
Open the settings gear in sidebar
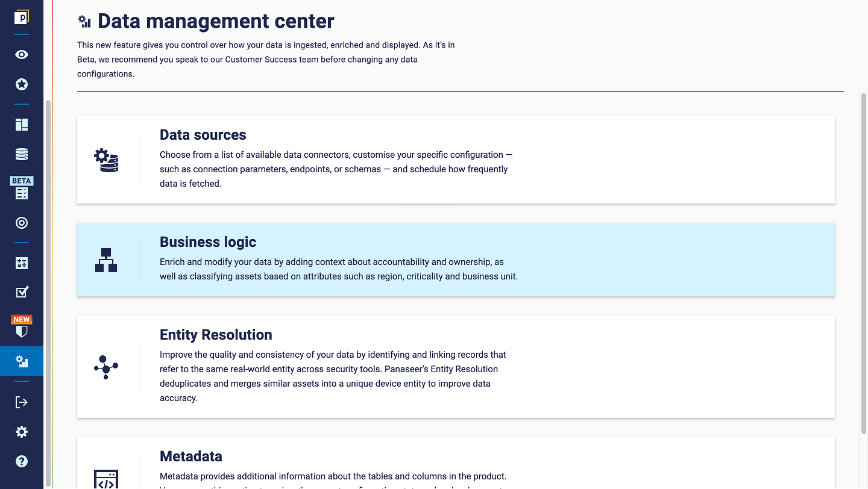(22, 432)
